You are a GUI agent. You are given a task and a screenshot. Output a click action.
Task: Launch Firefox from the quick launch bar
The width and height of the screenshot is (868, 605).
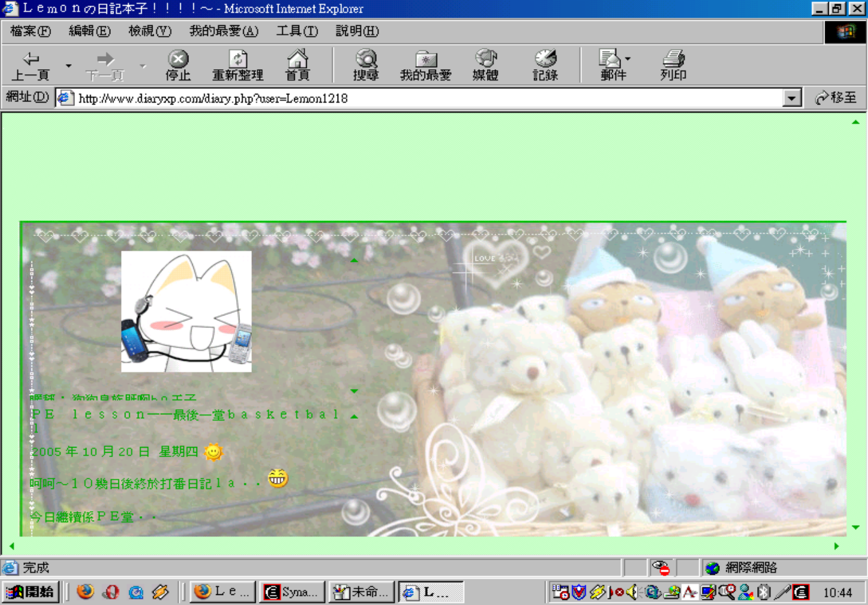(85, 592)
